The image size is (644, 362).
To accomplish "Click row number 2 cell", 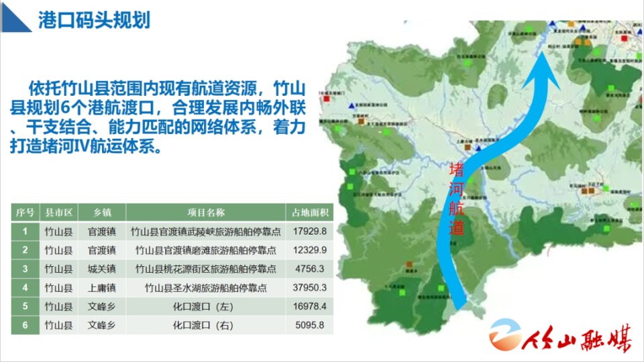I will point(25,250).
